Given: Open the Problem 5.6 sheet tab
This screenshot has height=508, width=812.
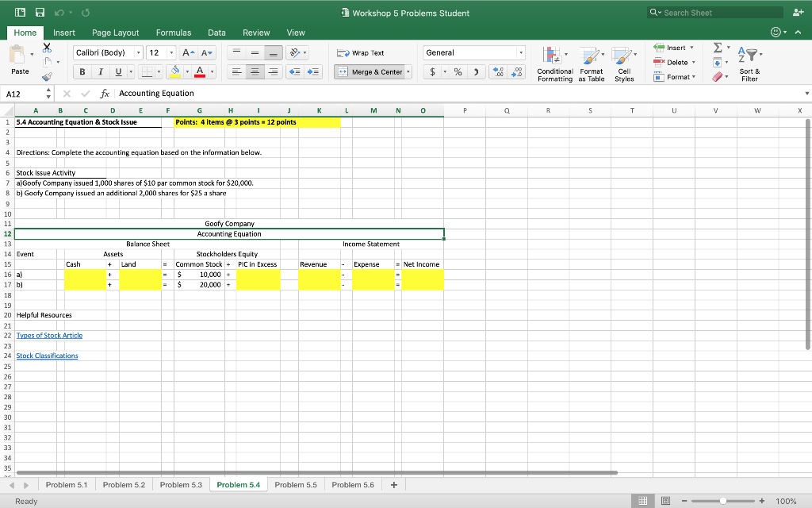Looking at the screenshot, I should pos(353,484).
